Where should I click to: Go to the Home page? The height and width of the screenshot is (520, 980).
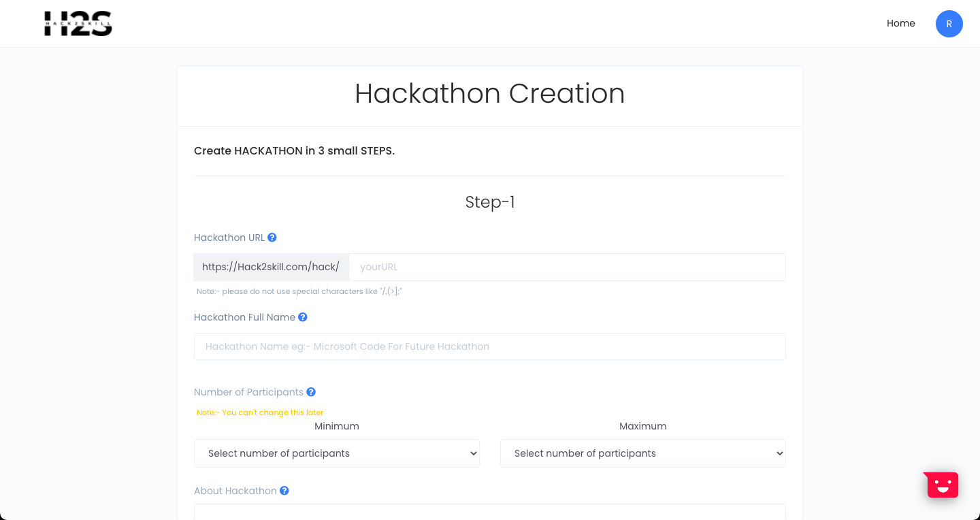click(900, 24)
